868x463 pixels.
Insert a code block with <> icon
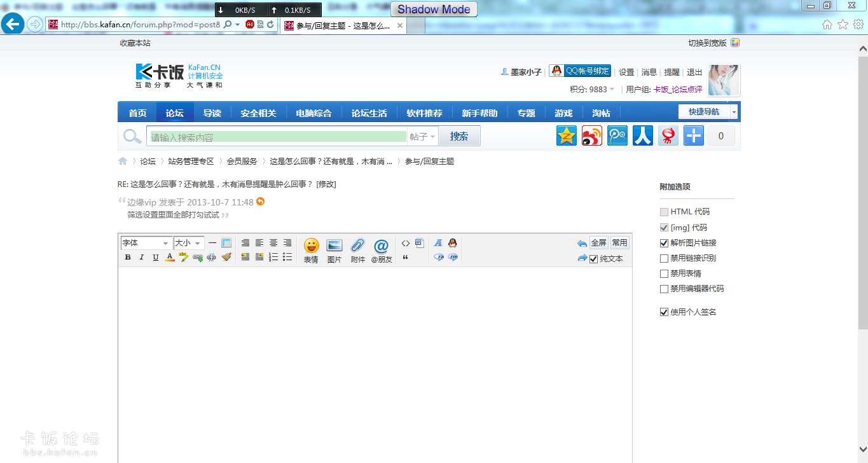[x=406, y=243]
